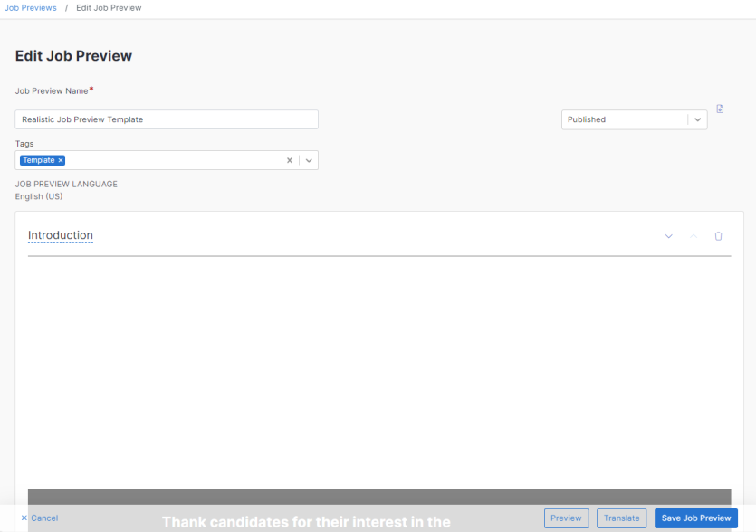
Task: Move the Introduction section down
Action: pyautogui.click(x=669, y=236)
